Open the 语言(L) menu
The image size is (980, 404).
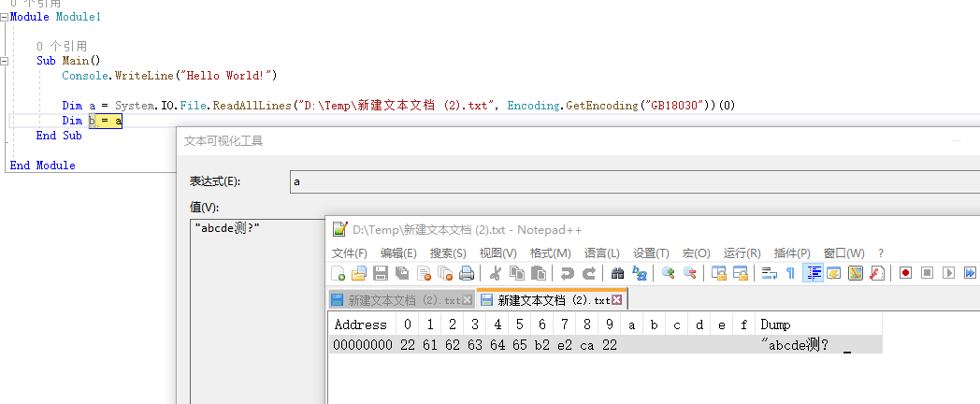pyautogui.click(x=602, y=253)
